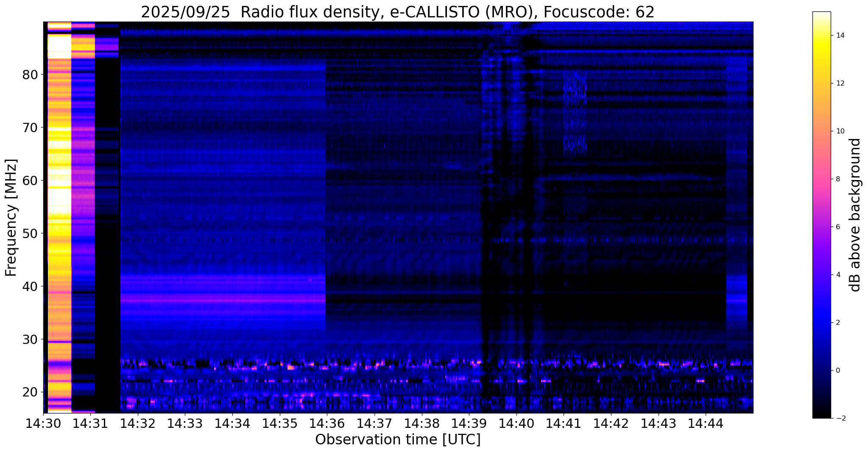Click the 14:31 time tick label

point(90,423)
